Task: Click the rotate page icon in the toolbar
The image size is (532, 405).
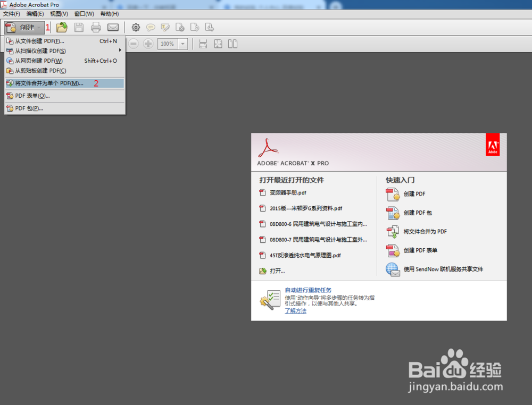Action: point(195,28)
